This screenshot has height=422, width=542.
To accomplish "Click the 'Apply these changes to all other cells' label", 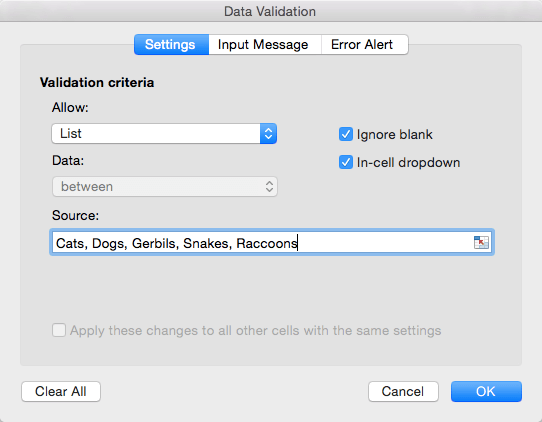I will (255, 330).
